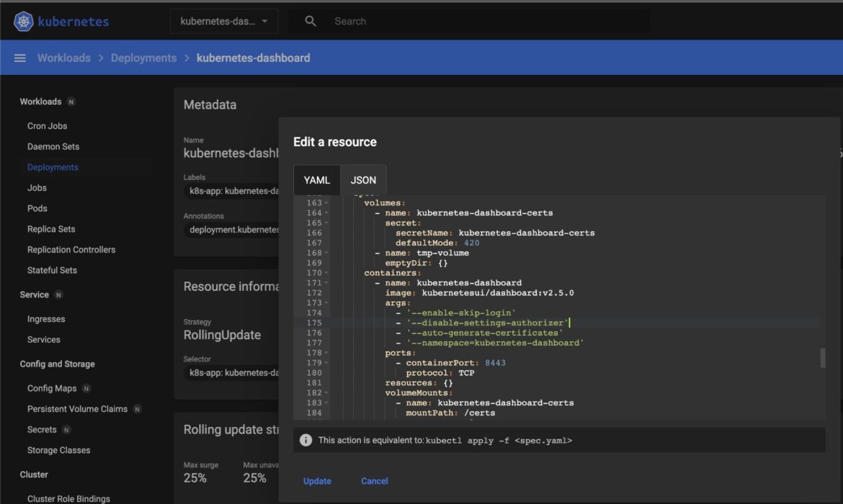Click the containerPort value 8443
843x504 pixels.
[x=495, y=363]
